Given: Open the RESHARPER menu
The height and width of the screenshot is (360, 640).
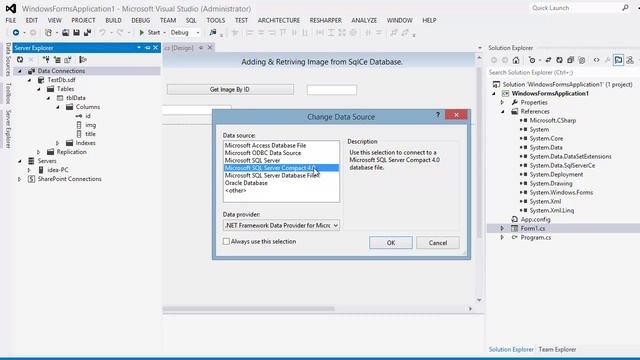Looking at the screenshot, I should tap(325, 20).
